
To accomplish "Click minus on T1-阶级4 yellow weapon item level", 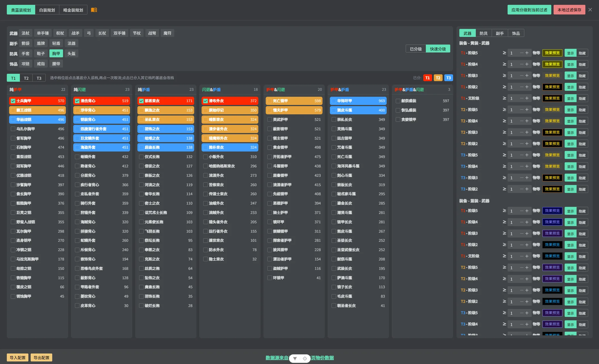I will point(521,64).
